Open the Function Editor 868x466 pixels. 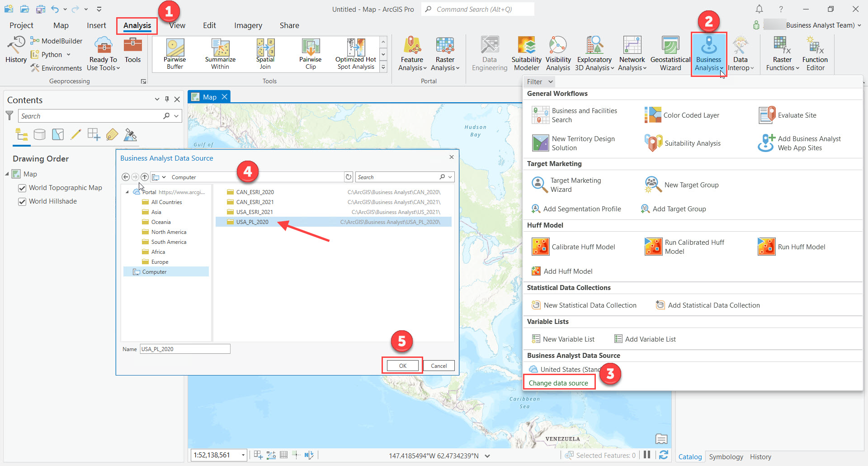(815, 53)
